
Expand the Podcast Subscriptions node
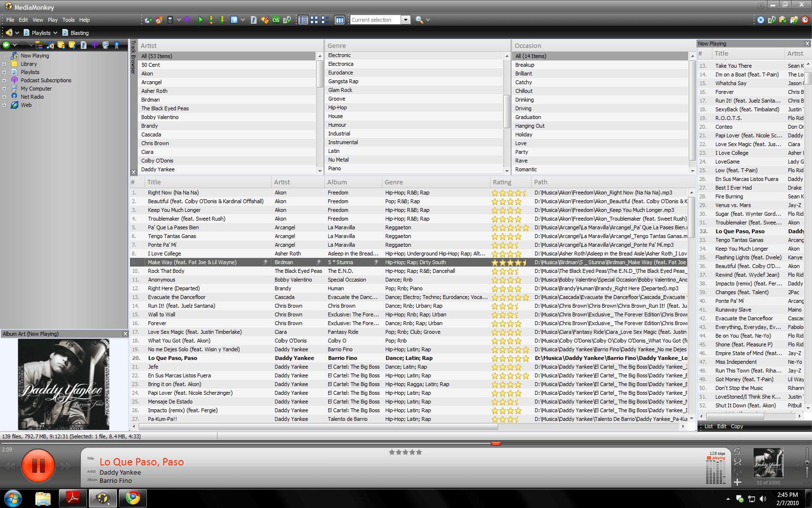[x=4, y=80]
